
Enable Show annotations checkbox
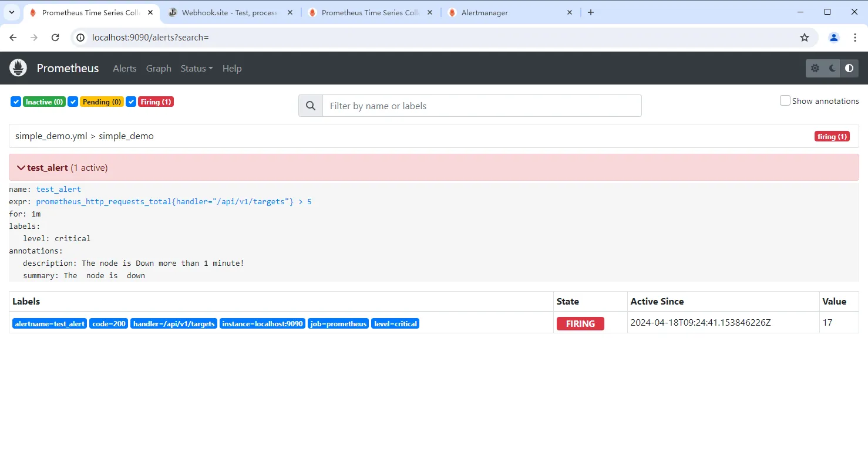point(785,100)
